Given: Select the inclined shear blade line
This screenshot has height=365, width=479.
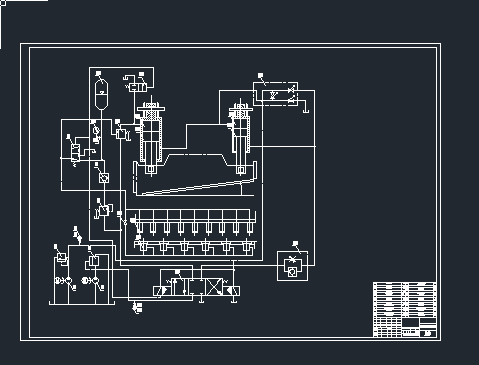Looking at the screenshot, I should [x=197, y=187].
